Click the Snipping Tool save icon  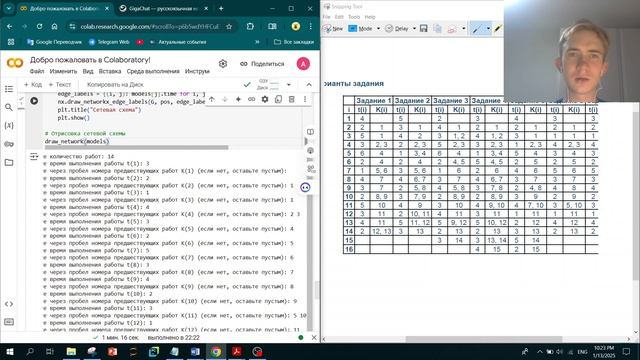coord(424,28)
